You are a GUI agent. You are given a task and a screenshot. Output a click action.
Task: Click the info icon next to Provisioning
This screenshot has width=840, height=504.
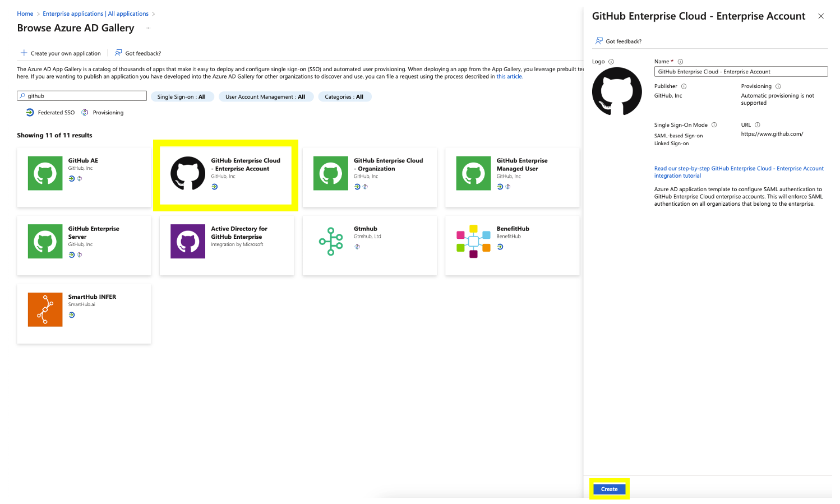click(778, 86)
